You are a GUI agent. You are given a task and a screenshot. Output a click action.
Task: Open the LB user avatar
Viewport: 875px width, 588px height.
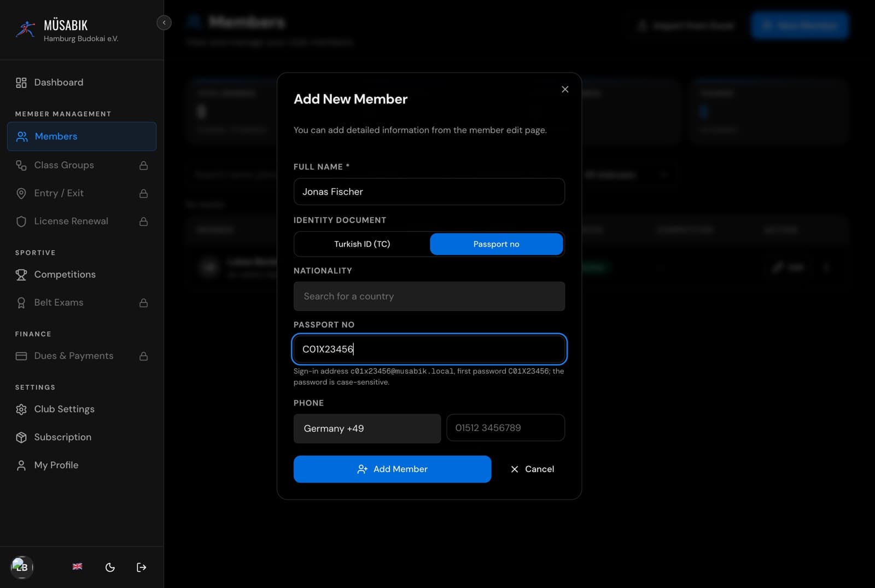pyautogui.click(x=22, y=567)
